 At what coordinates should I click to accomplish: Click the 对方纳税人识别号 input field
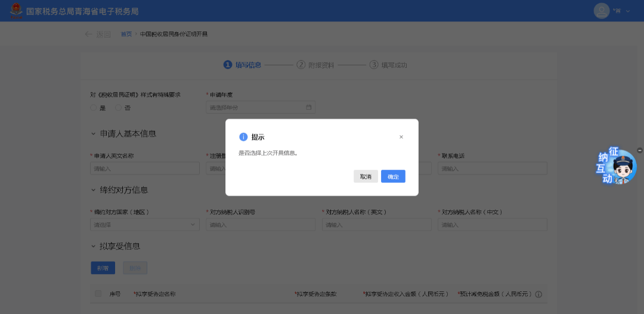coord(261,225)
